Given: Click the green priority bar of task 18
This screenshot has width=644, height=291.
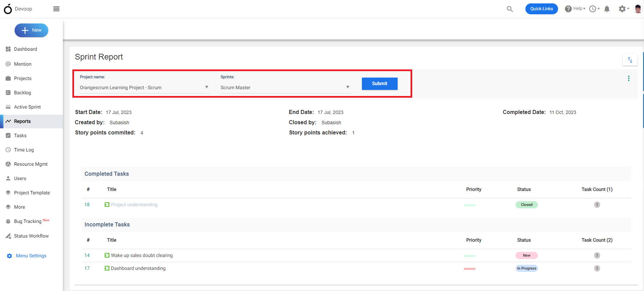Looking at the screenshot, I should tap(470, 205).
